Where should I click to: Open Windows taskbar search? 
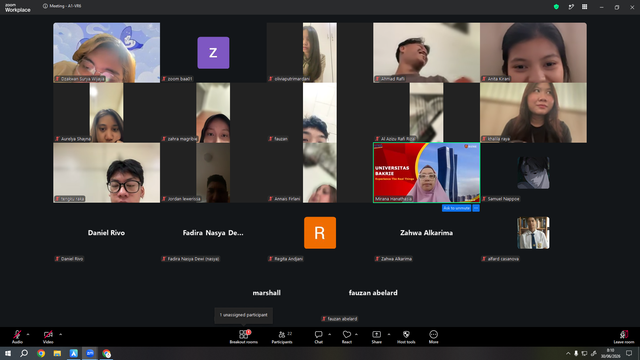coord(24,353)
